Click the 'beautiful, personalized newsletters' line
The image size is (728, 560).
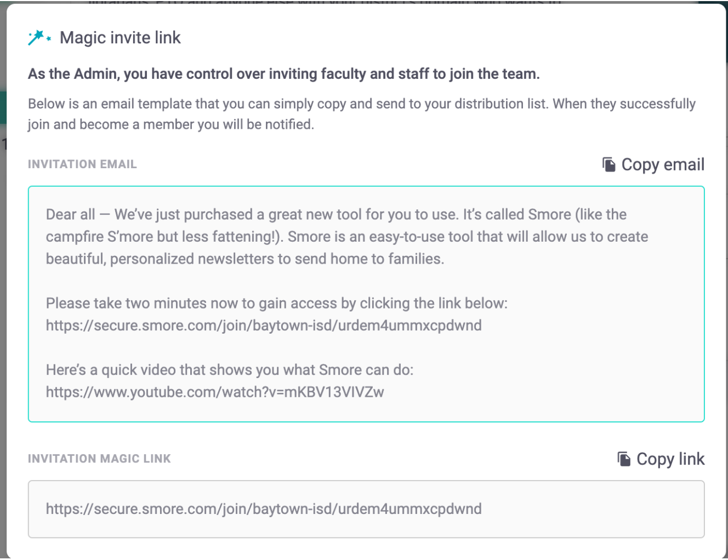coord(244,259)
